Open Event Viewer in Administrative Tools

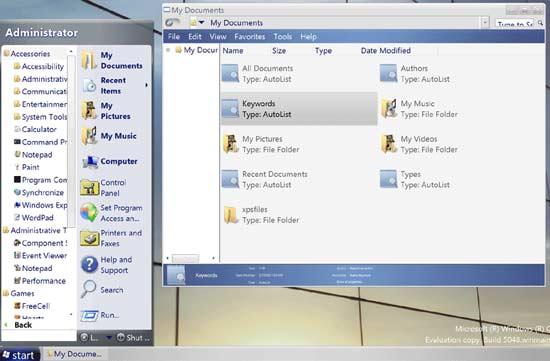pos(40,255)
